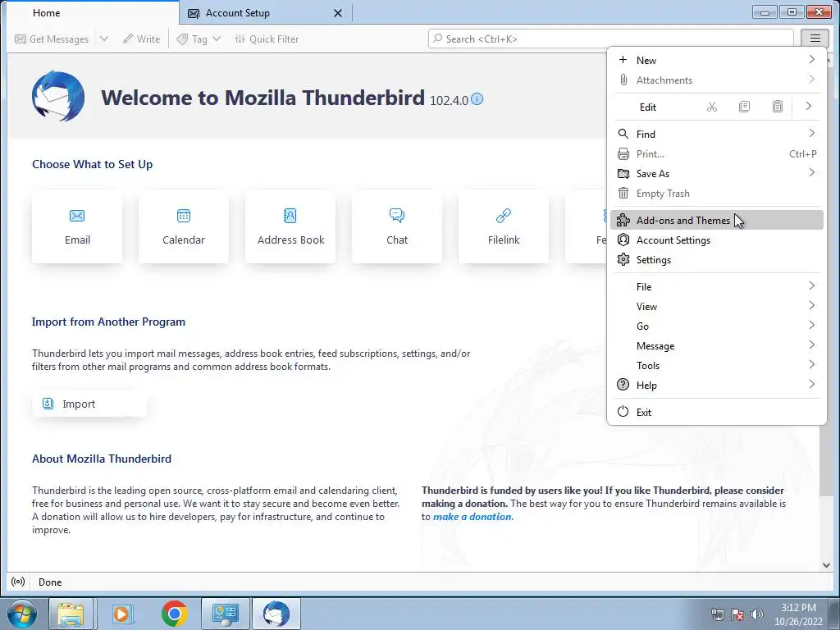Click the volume speaker tray icon
This screenshot has width=840, height=630.
click(x=756, y=614)
